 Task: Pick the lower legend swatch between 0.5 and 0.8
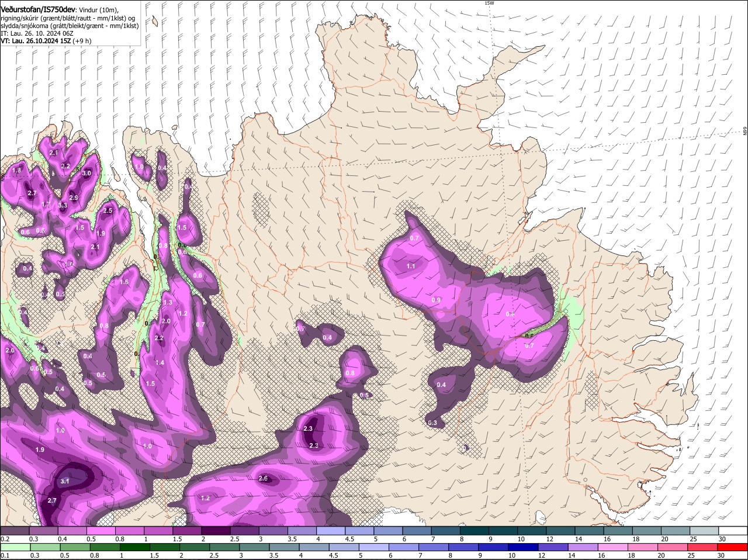click(x=75, y=547)
